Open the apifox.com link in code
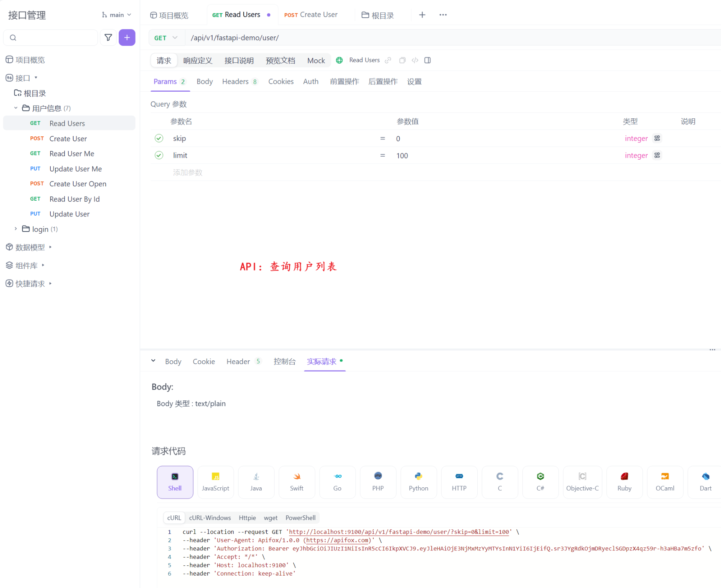Screen dimensions: 721x588 point(337,540)
